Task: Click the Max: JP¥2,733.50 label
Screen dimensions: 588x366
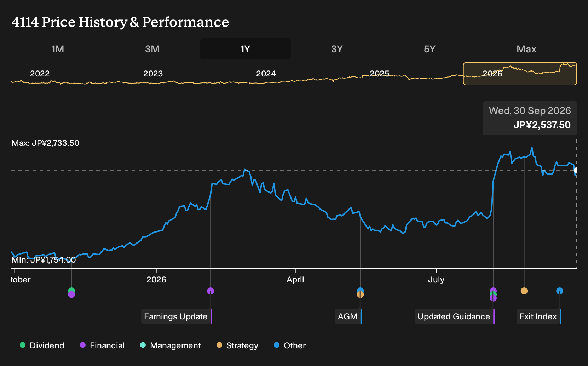Action: [46, 143]
